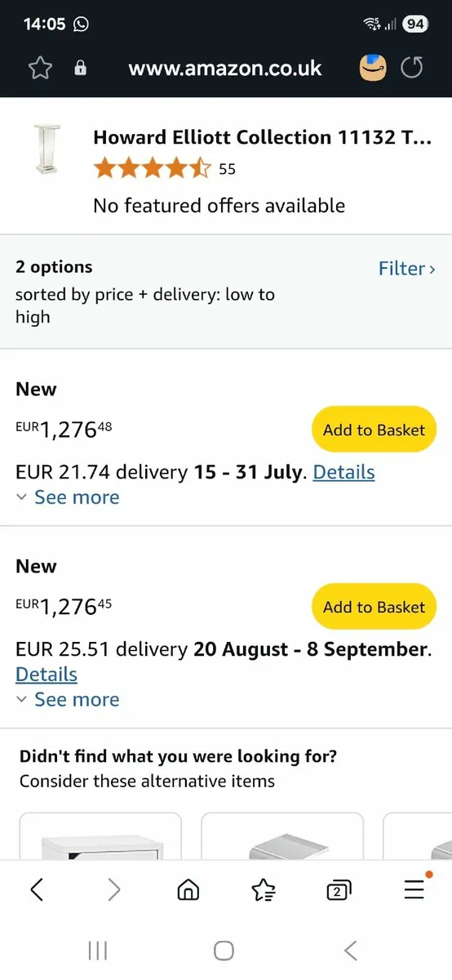Tap the padlock site security icon

pos(81,69)
